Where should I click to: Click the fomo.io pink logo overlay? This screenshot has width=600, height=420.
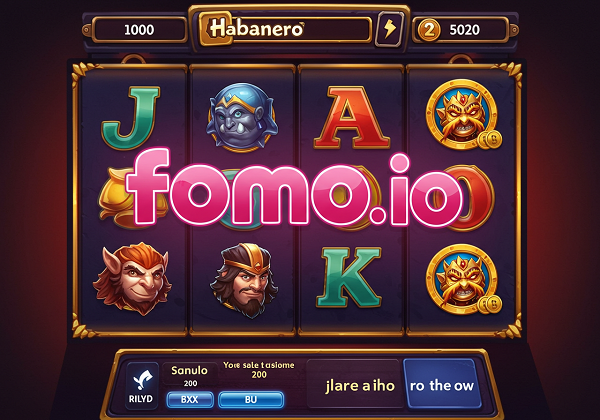coord(294,188)
